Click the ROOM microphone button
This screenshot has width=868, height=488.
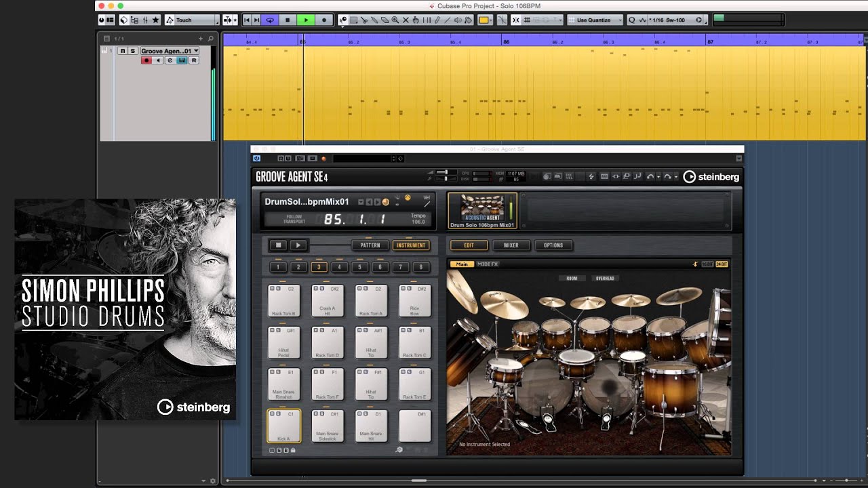click(x=572, y=279)
